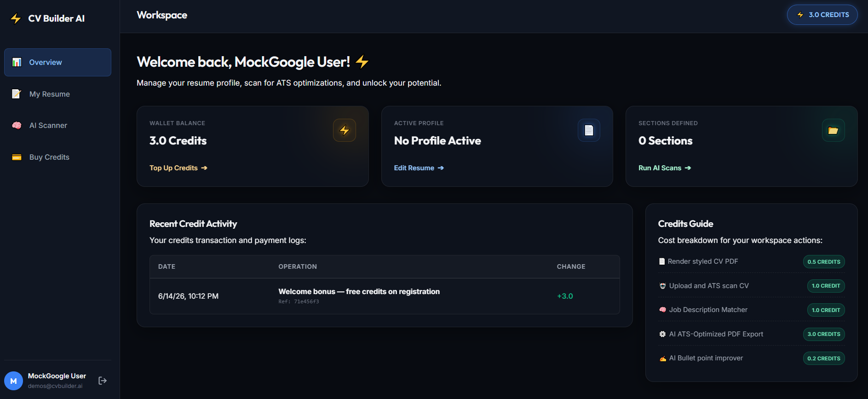Click the Job Description Matcher 1.0 CREDIT badge
This screenshot has height=399, width=868.
826,310
